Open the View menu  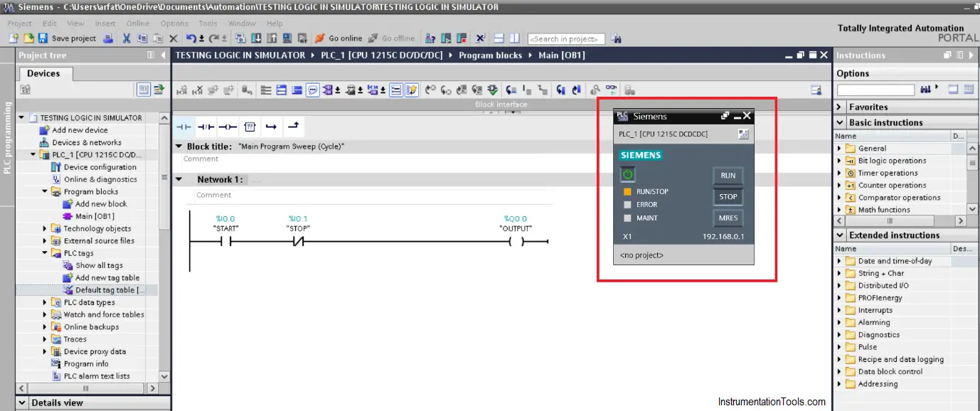click(75, 23)
